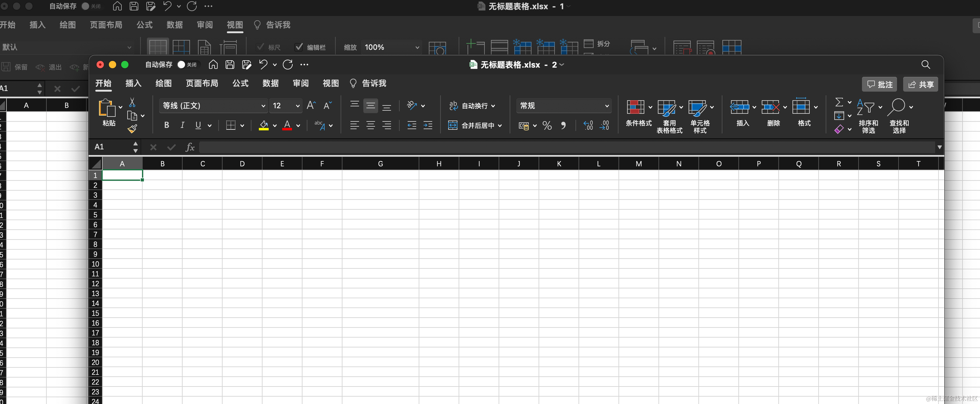Expand Merge and Center options arrow
Screen dimensions: 980x404
[500, 126]
